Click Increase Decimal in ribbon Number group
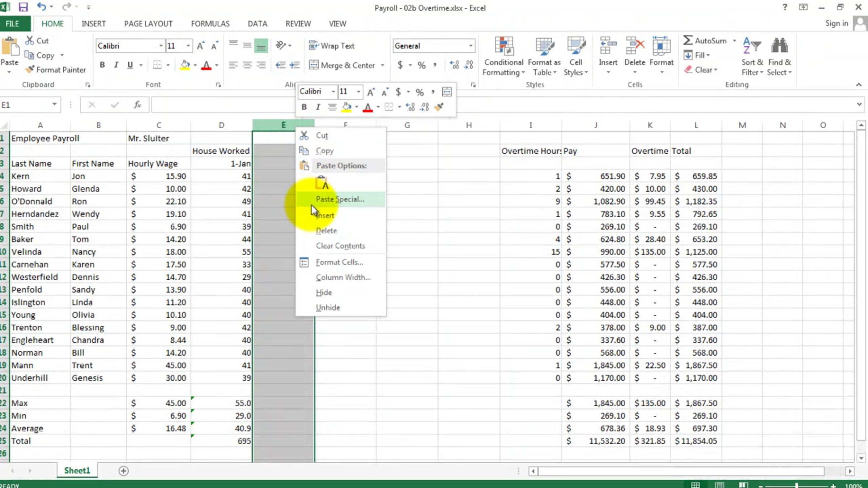This screenshot has width=868, height=488. pos(454,65)
